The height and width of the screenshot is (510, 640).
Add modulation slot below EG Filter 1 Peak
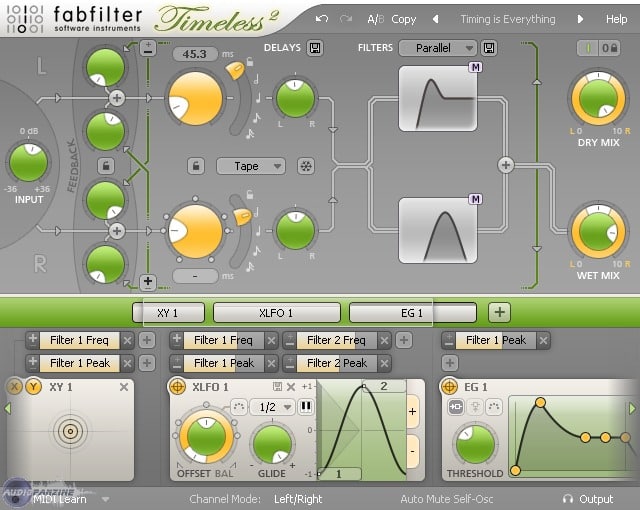[449, 363]
